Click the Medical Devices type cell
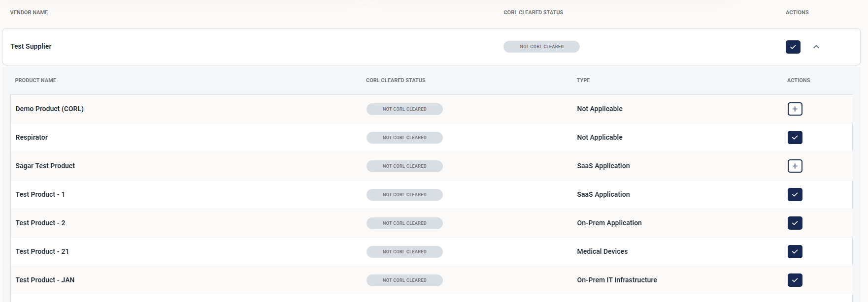Screen dimensions: 868x302 [602, 251]
